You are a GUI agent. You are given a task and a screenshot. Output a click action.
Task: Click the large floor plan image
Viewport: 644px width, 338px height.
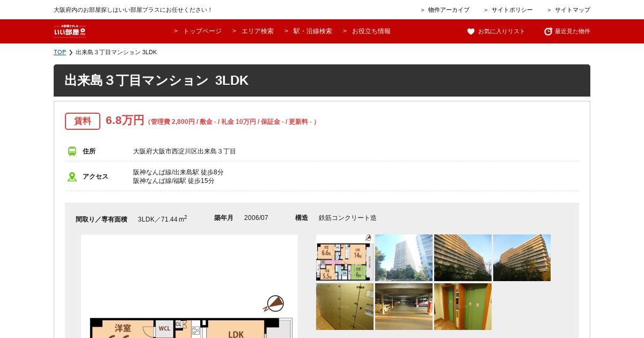(189, 286)
